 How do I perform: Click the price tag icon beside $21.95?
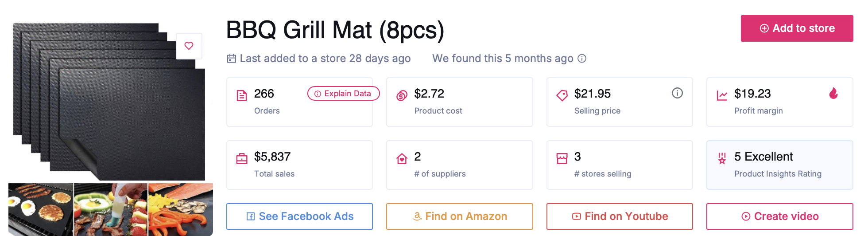click(x=562, y=95)
